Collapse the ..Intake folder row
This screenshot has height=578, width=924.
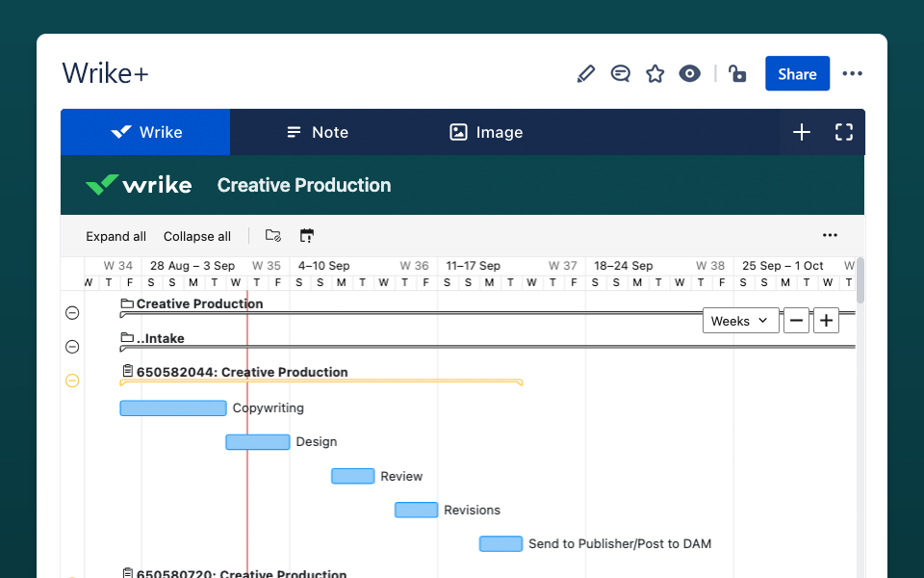[72, 347]
